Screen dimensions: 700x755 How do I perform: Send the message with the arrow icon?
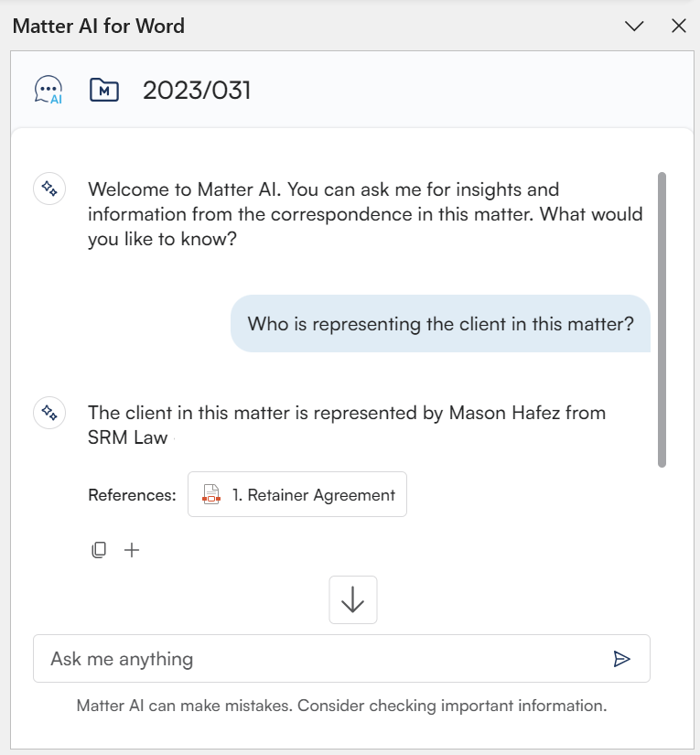tap(622, 659)
